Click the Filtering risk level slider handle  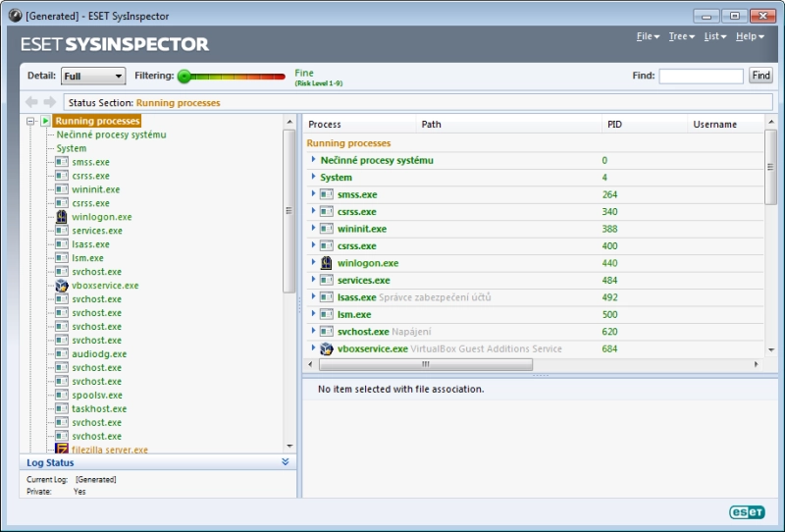coord(184,77)
